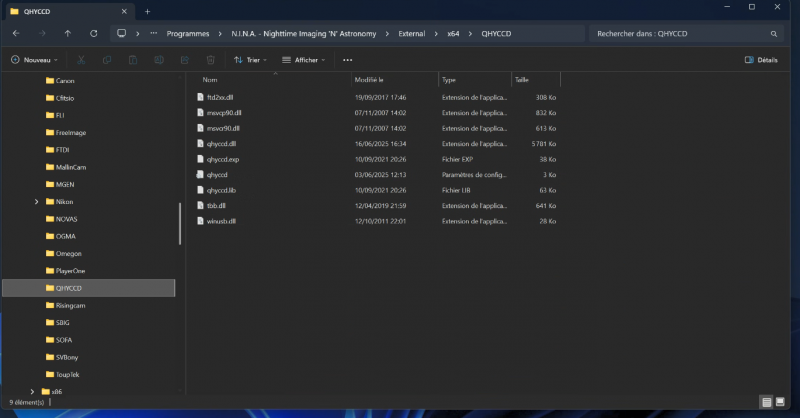800x418 pixels.
Task: Select the qhyccd.dll file
Action: click(x=221, y=144)
